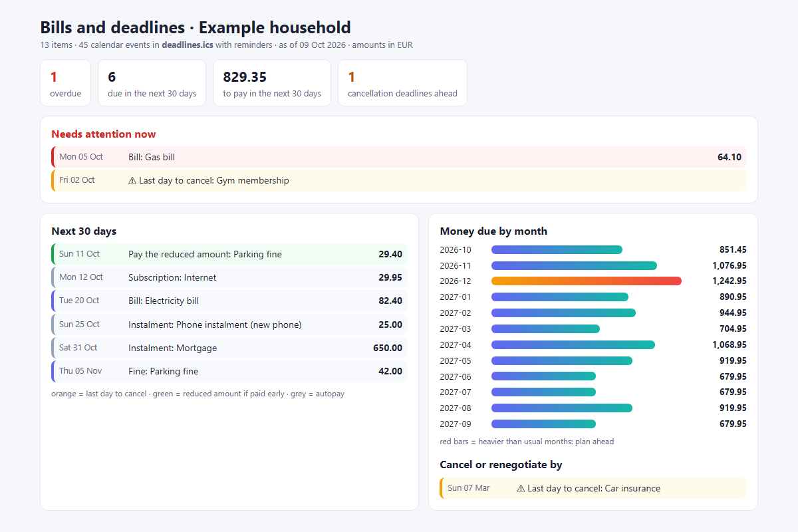
Task: Click the Sun 11 Oct date
Action: pyautogui.click(x=79, y=254)
